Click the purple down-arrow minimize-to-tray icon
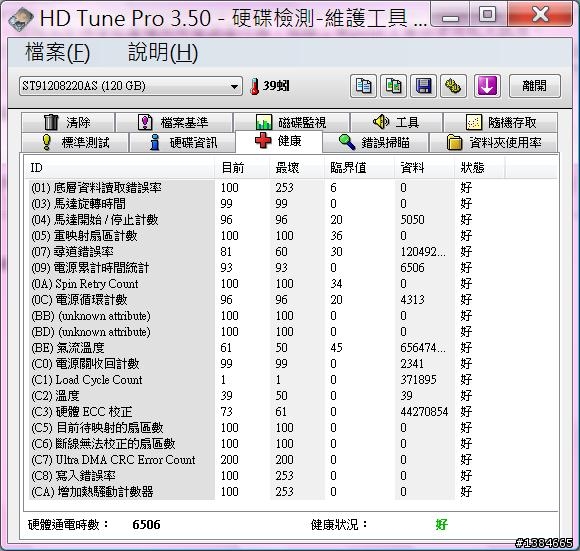 (x=487, y=86)
